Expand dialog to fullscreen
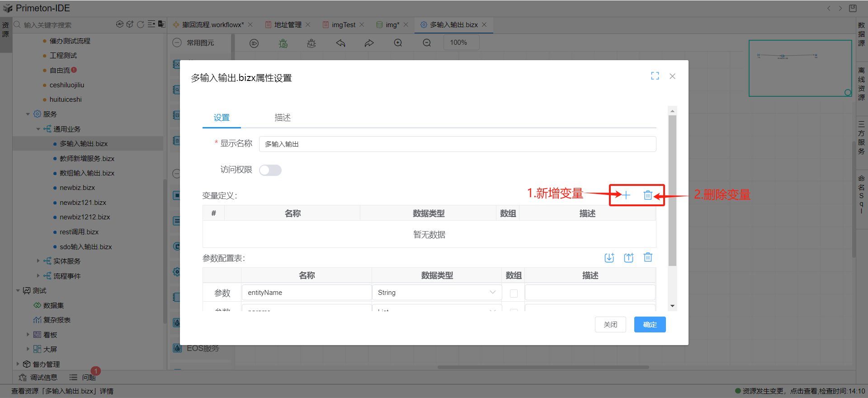The image size is (868, 398). pos(655,76)
